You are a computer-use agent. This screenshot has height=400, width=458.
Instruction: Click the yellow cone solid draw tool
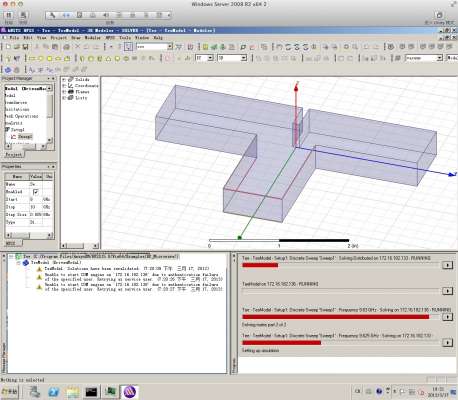(x=108, y=58)
